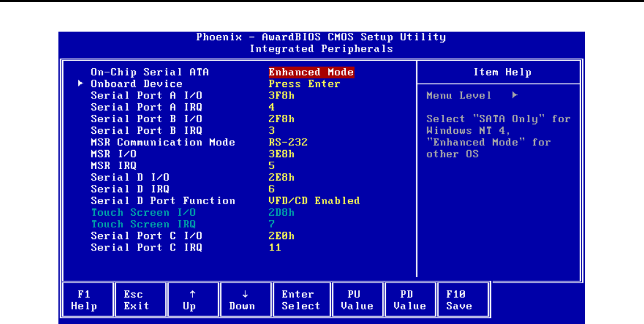Select the MSR I/O setting label
Viewport: 644px width, 324px height.
coord(113,154)
